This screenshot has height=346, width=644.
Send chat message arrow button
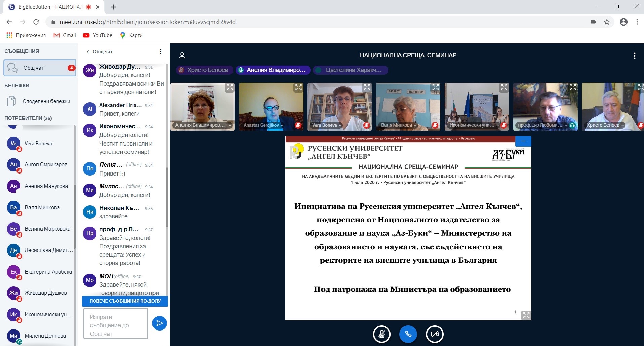(x=160, y=323)
